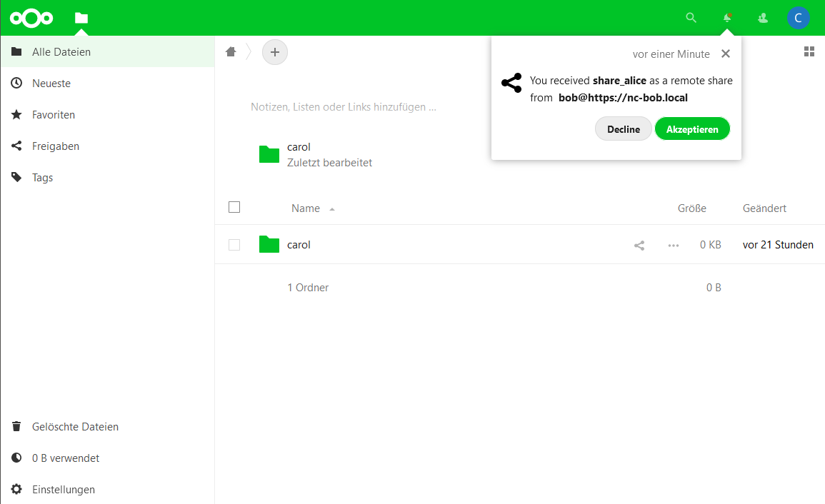Viewport: 825px width, 504px height.
Task: Click Akzeptieren to accept share
Action: click(692, 129)
